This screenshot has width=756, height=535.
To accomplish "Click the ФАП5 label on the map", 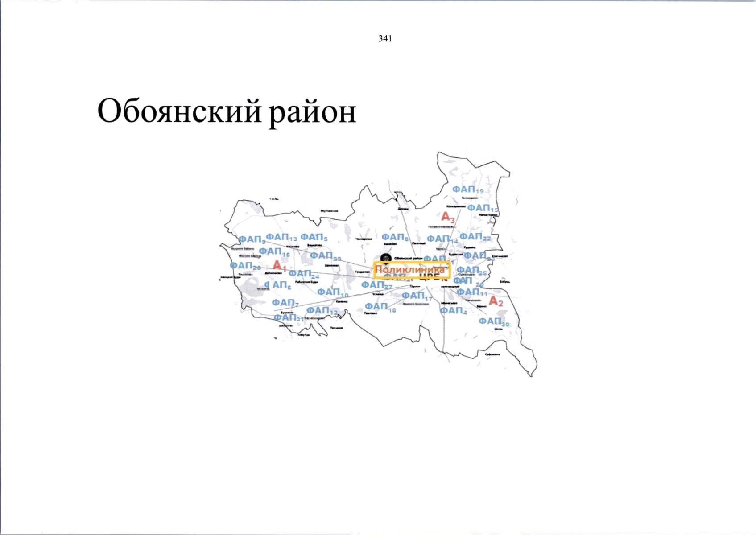I will pos(314,237).
